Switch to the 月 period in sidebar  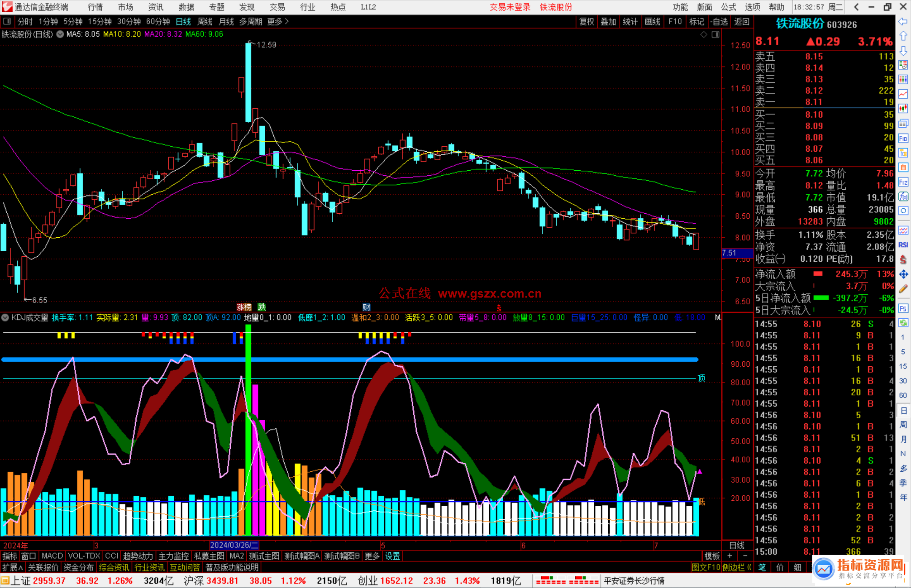[903, 439]
